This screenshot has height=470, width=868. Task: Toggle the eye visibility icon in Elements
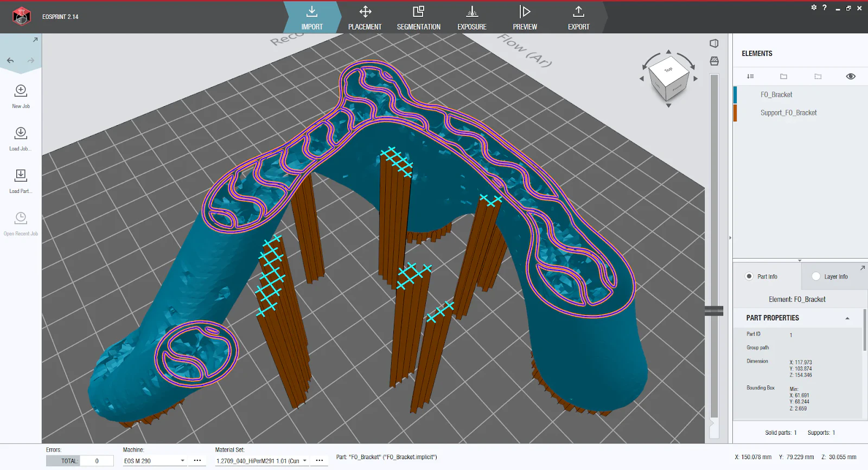[x=850, y=76]
